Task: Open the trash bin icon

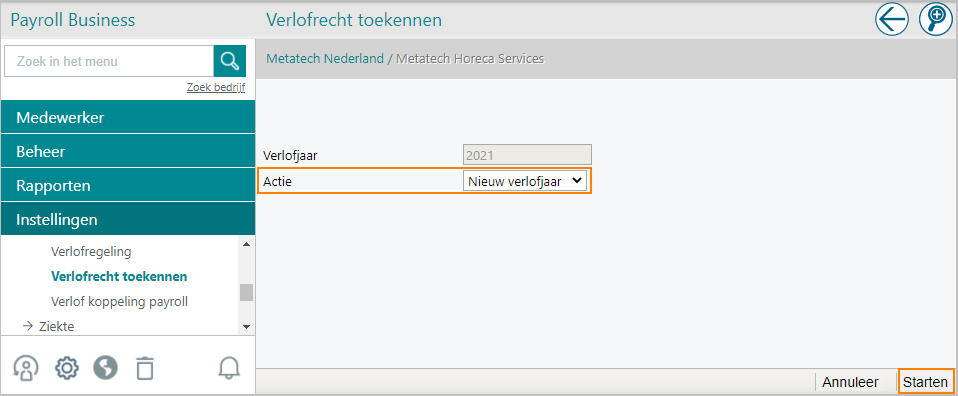Action: click(x=145, y=368)
